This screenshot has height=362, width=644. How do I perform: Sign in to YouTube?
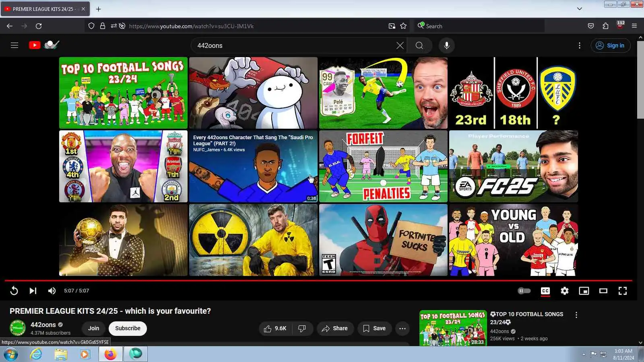click(610, 45)
